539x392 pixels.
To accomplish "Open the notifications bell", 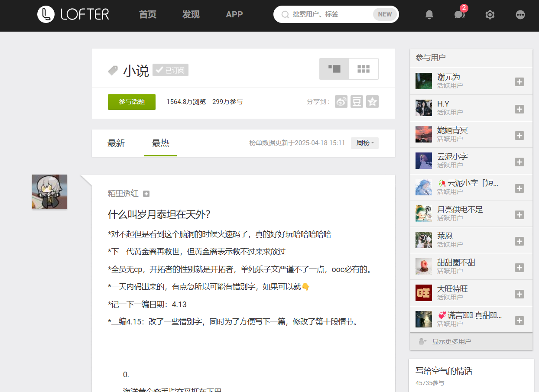I will coord(429,15).
